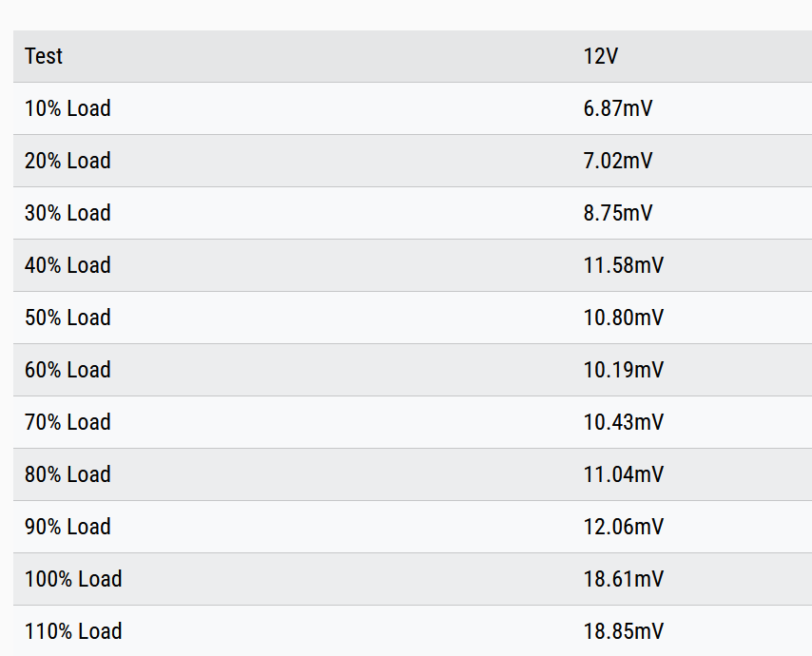Click the 6.87mV value cell
The height and width of the screenshot is (656, 812).
[x=618, y=108]
